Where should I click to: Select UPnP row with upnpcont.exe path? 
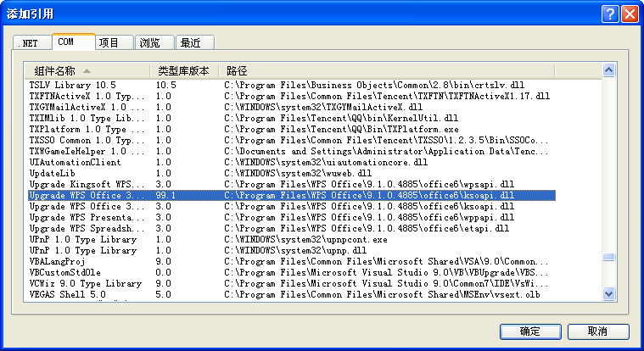click(292, 240)
